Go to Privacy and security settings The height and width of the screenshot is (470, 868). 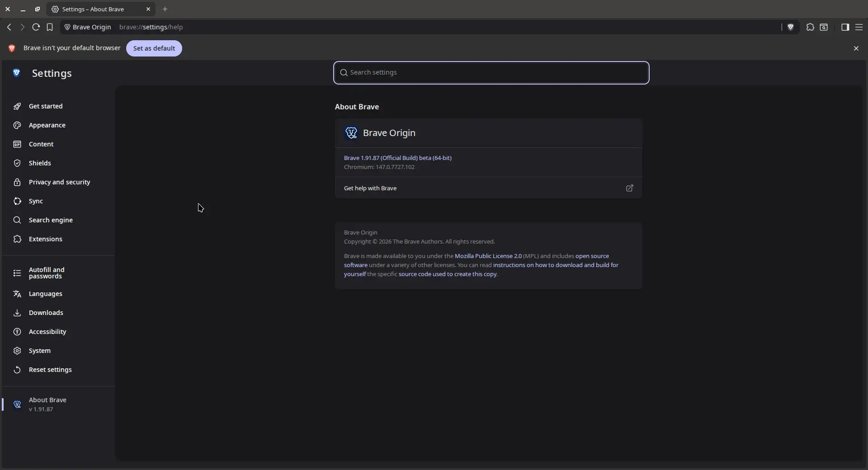pos(59,182)
